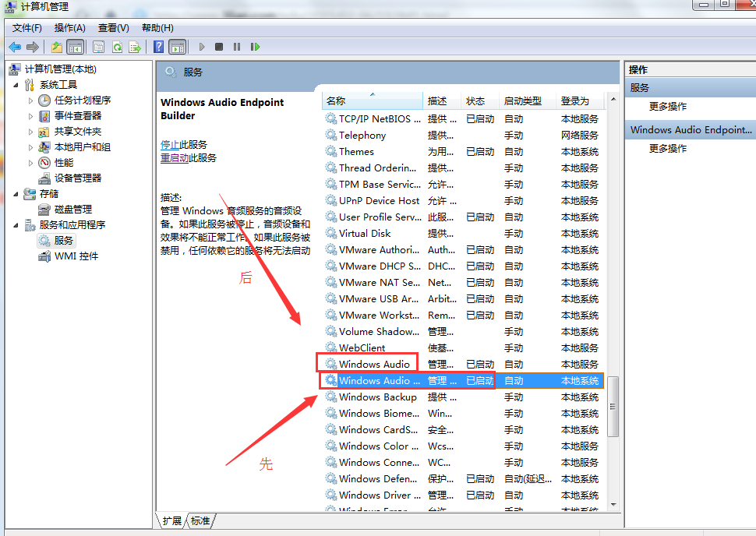Click the 重启动 link to restart this service

[x=175, y=158]
